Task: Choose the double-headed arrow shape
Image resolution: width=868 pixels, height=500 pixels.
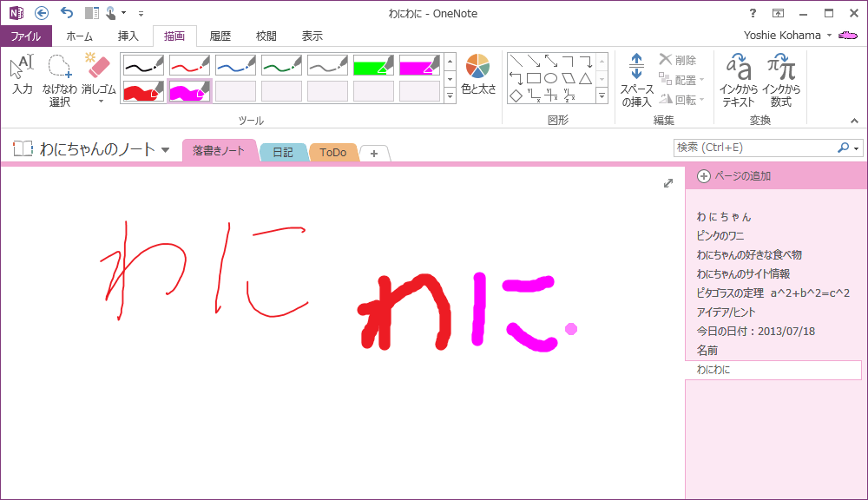Action: point(551,61)
